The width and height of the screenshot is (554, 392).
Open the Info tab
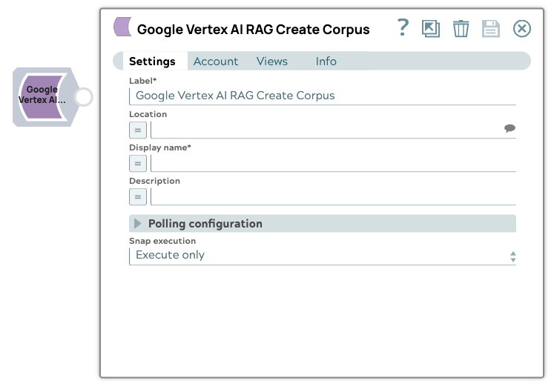point(326,62)
